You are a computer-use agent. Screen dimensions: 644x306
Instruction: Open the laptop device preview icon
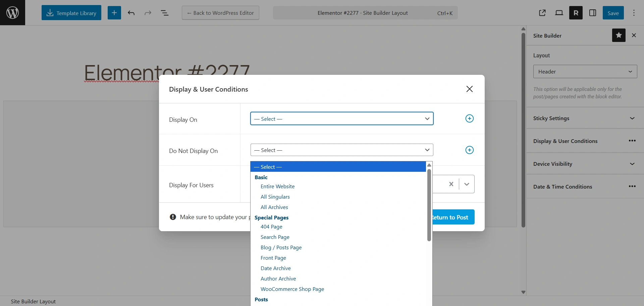click(559, 13)
